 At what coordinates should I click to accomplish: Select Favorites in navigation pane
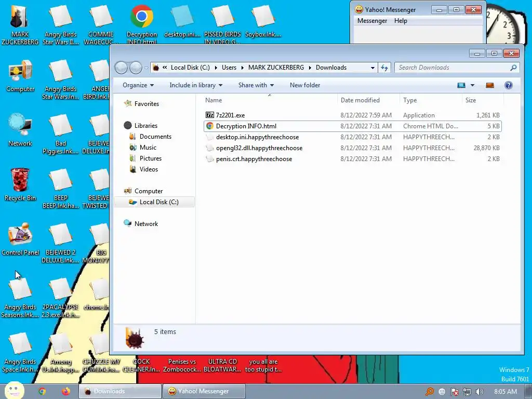146,104
